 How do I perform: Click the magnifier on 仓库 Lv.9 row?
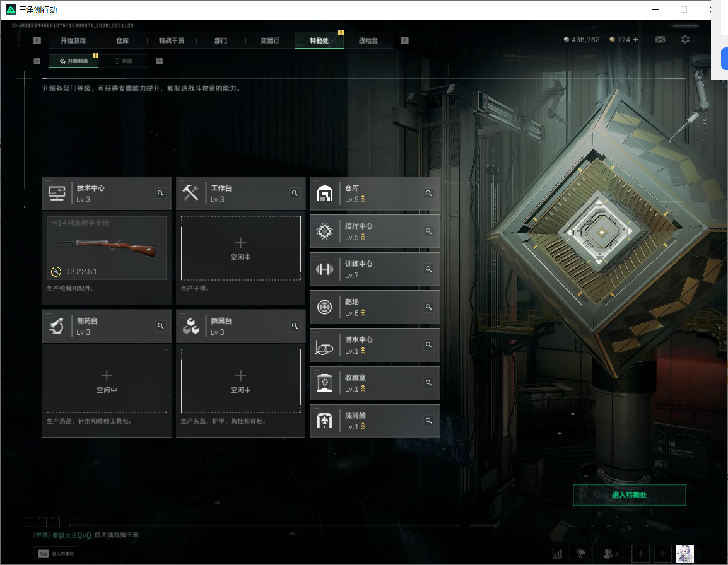(428, 193)
